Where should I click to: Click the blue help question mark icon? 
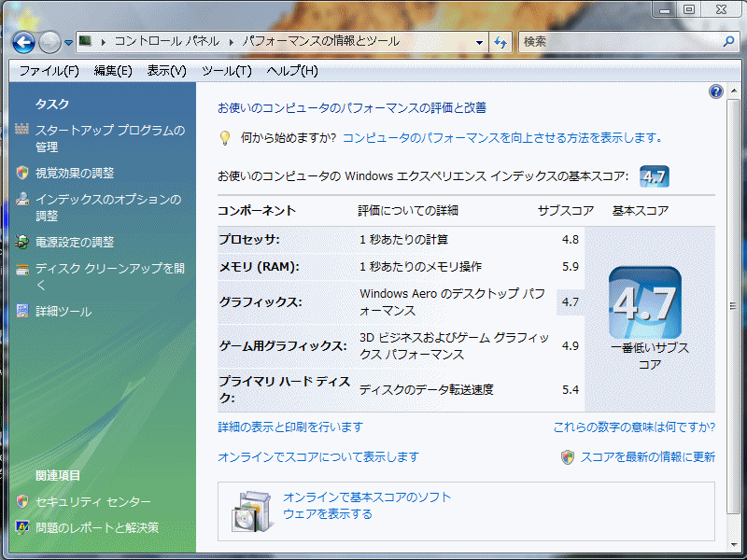coord(716,91)
